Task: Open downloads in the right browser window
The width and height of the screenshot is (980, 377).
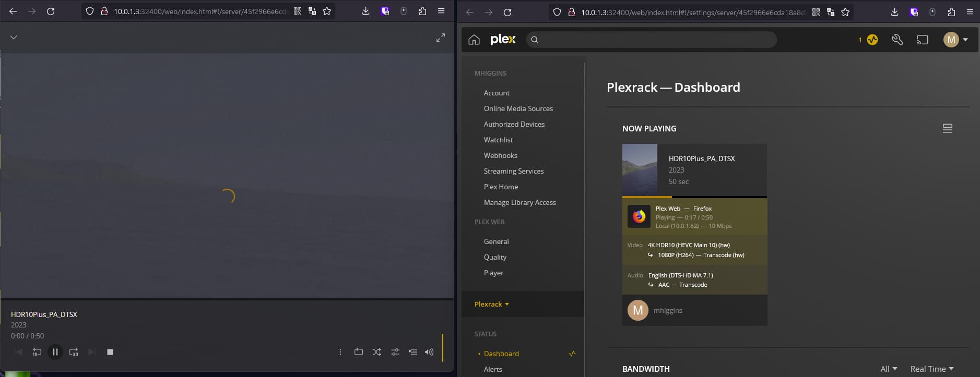Action: (894, 12)
